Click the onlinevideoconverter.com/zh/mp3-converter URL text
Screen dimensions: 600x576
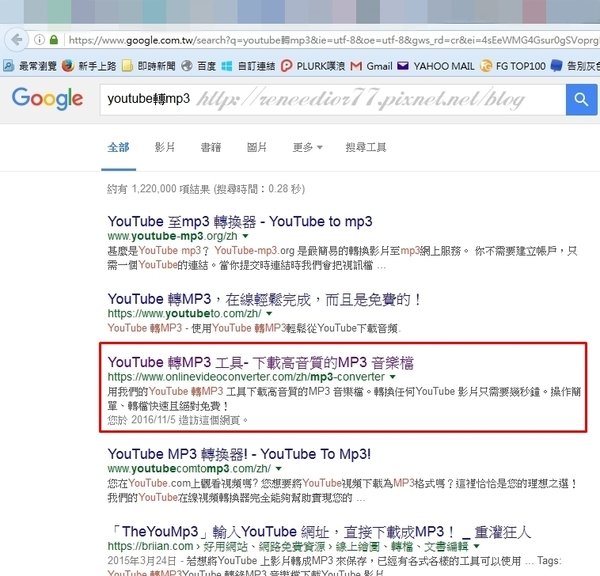tap(246, 377)
